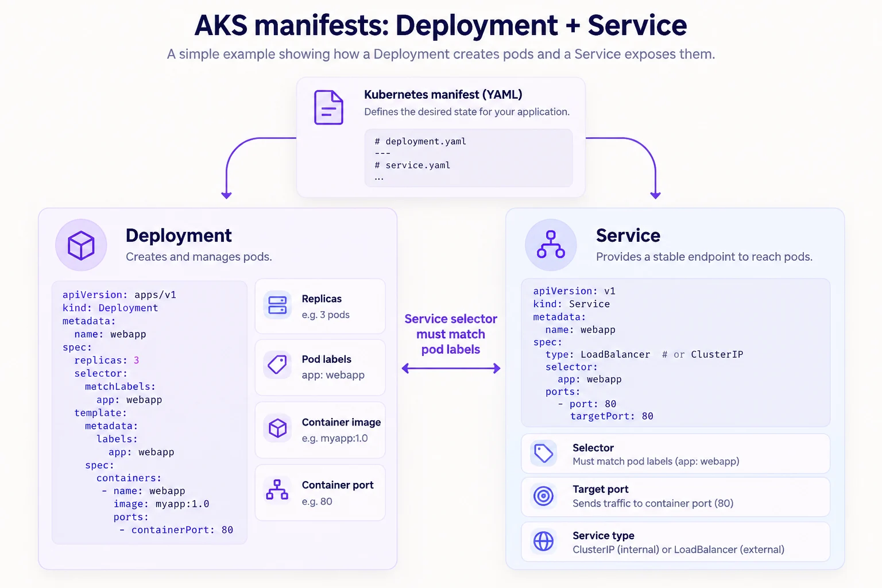Image resolution: width=882 pixels, height=588 pixels.
Task: Click the Replicas server stack icon
Action: tap(277, 305)
